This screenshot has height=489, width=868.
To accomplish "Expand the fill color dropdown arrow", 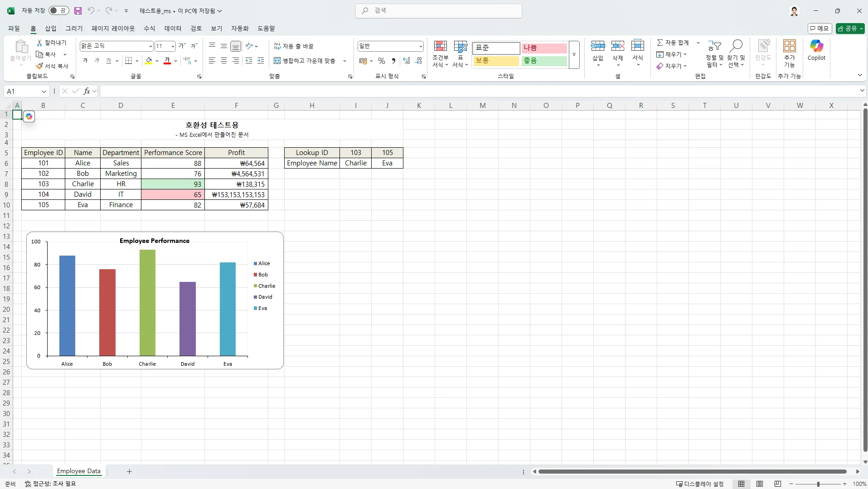I will pyautogui.click(x=157, y=61).
